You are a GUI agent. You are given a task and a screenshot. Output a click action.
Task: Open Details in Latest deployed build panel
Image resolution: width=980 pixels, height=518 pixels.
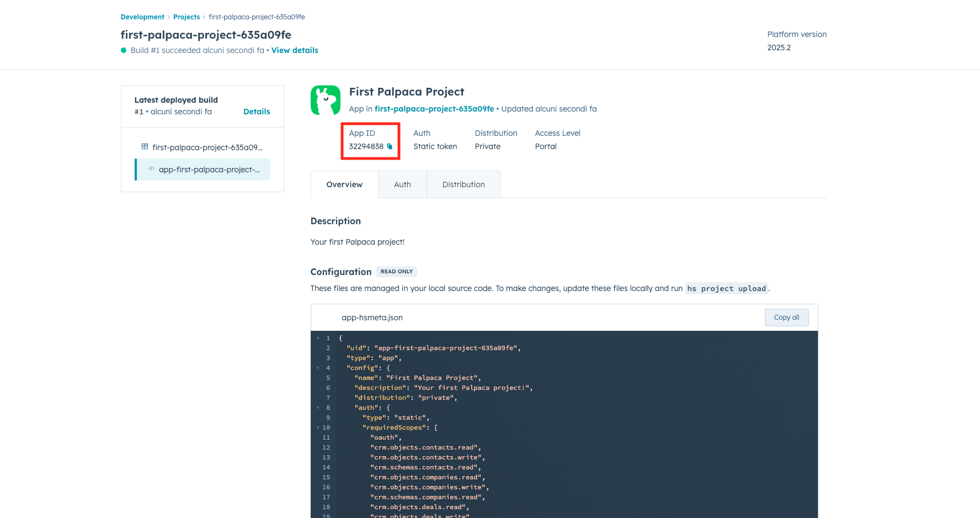point(256,111)
